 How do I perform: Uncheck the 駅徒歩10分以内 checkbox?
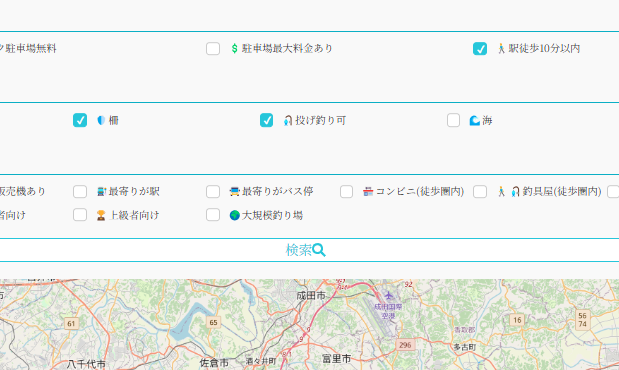pos(480,49)
